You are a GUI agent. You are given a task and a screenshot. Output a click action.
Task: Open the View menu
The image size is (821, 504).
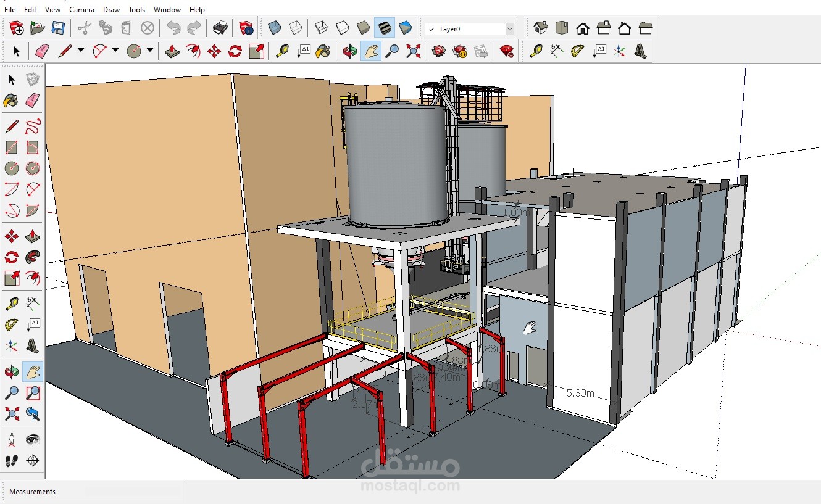coord(53,10)
